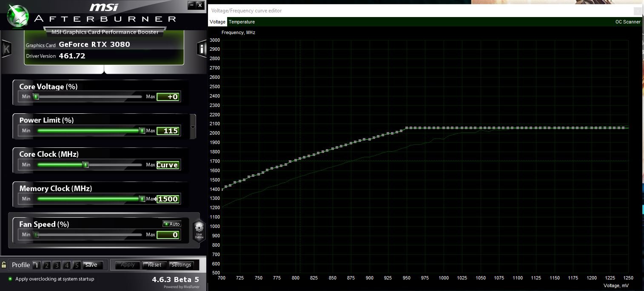
Task: Click the Memory Clock +1500 value field
Action: click(168, 199)
